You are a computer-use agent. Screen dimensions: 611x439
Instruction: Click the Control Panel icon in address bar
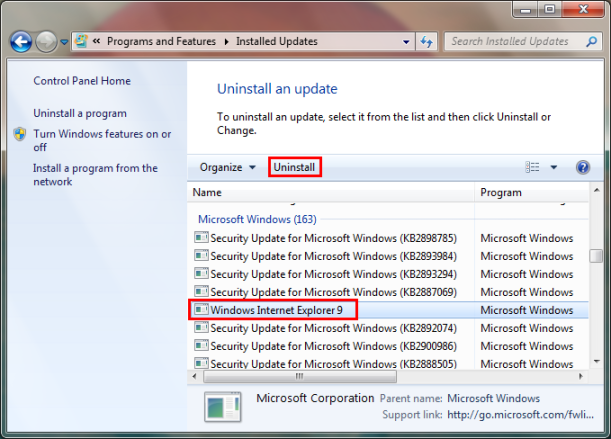(81, 41)
